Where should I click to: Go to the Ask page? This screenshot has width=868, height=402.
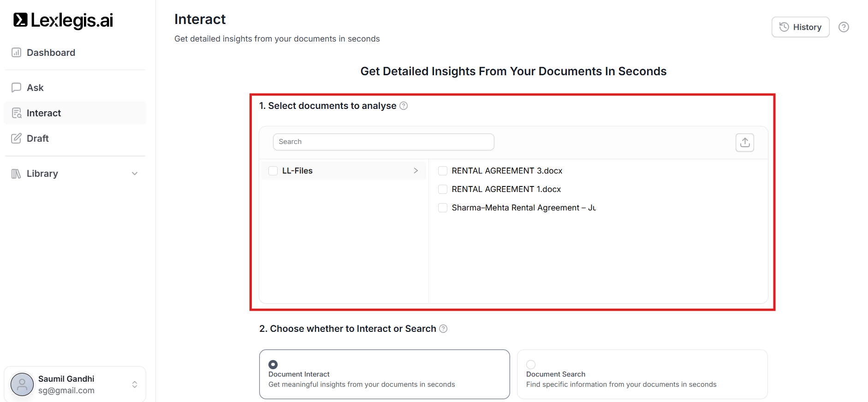click(x=35, y=88)
